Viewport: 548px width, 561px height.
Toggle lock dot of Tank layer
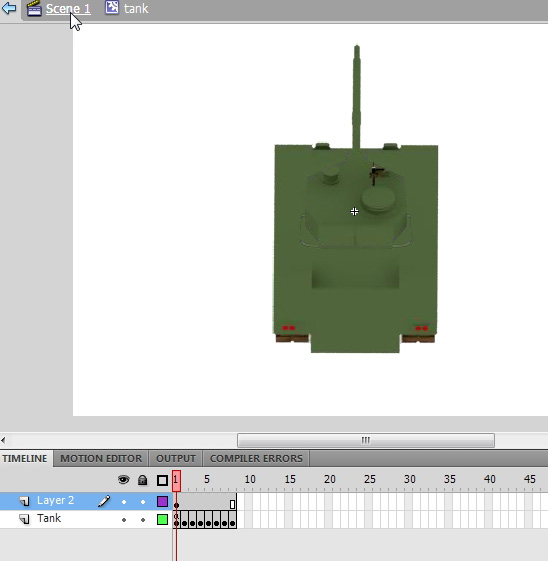click(143, 520)
